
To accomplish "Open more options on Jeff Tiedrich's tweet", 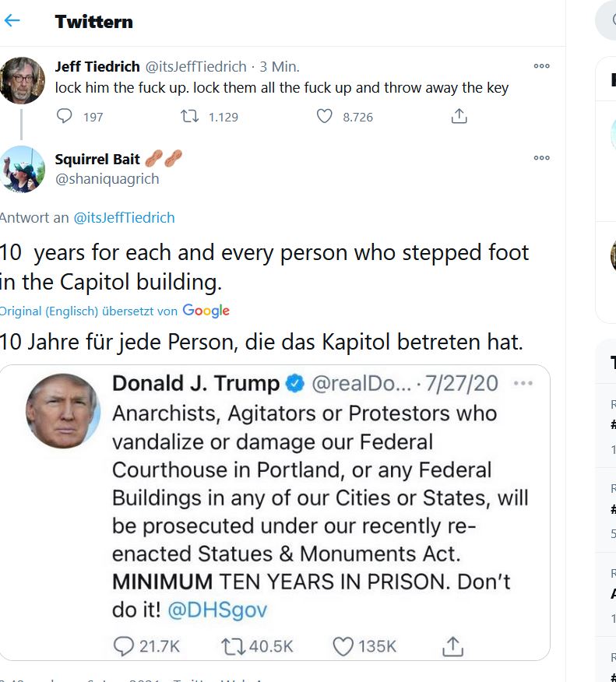I will pos(541,67).
